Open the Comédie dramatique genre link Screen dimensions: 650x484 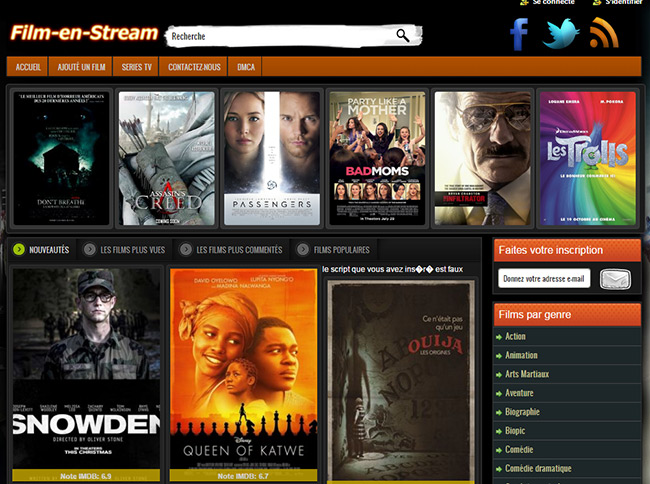538,468
